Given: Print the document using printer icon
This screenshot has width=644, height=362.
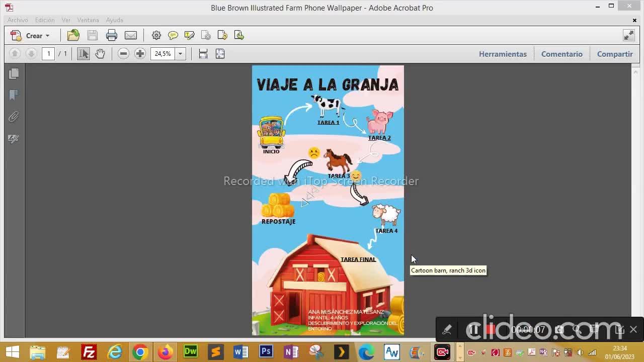Looking at the screenshot, I should click(112, 35).
